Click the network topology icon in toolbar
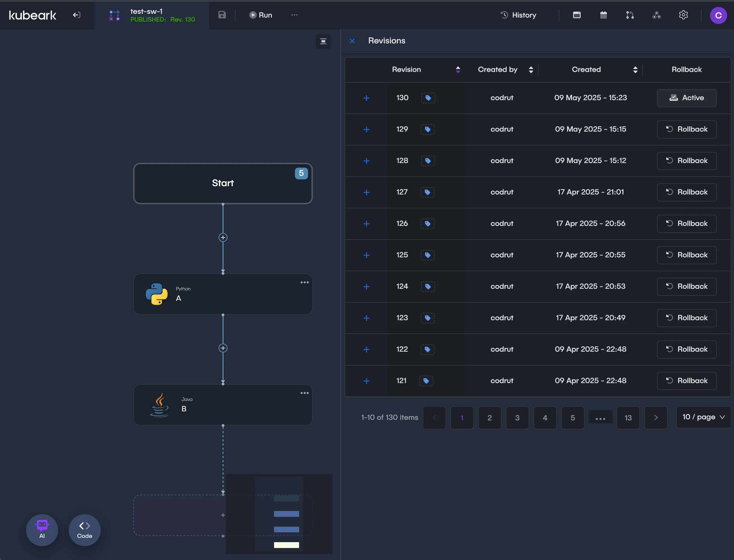This screenshot has width=734, height=560. 656,15
